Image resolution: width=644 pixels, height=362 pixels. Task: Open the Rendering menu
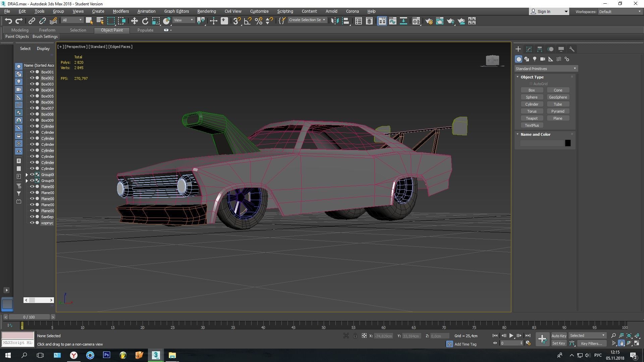(x=206, y=11)
